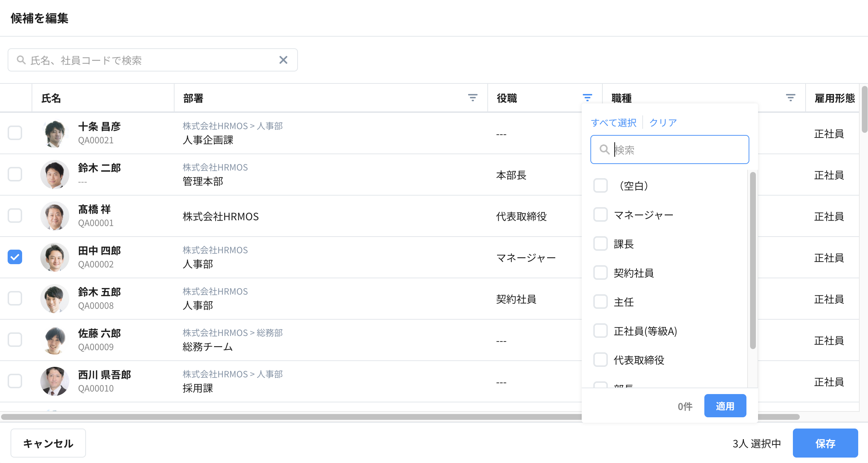
Task: Uncheck the selected 田中 四郎 row
Action: coord(15,257)
